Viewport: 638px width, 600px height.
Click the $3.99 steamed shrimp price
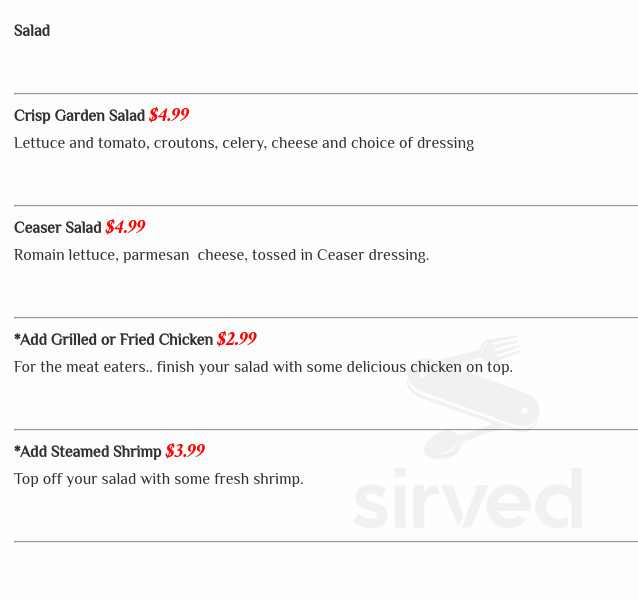(x=185, y=451)
